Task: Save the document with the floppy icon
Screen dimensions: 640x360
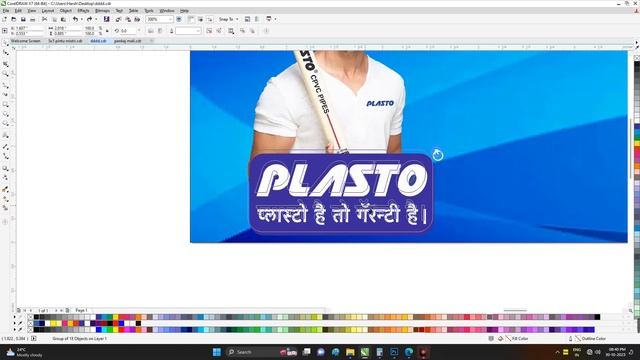Action: pos(23,19)
